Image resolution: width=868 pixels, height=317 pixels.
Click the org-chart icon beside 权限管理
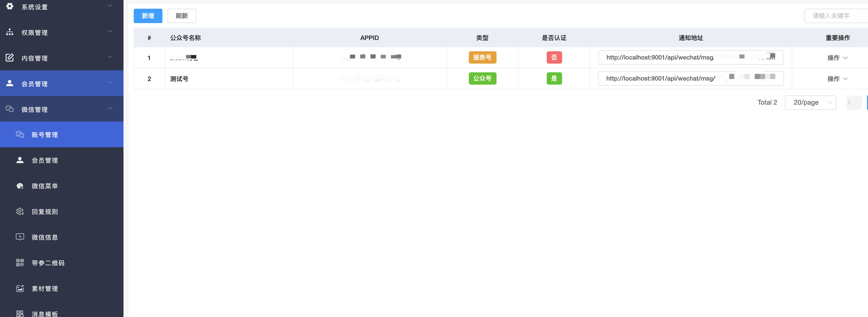pyautogui.click(x=10, y=32)
